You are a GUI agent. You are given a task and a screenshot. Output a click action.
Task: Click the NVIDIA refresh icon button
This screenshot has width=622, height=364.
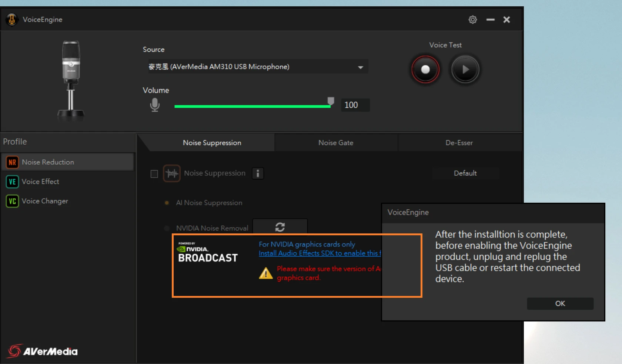pyautogui.click(x=280, y=227)
